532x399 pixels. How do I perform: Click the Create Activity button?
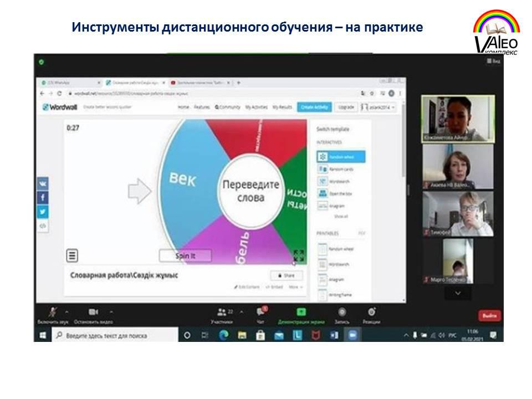point(315,107)
